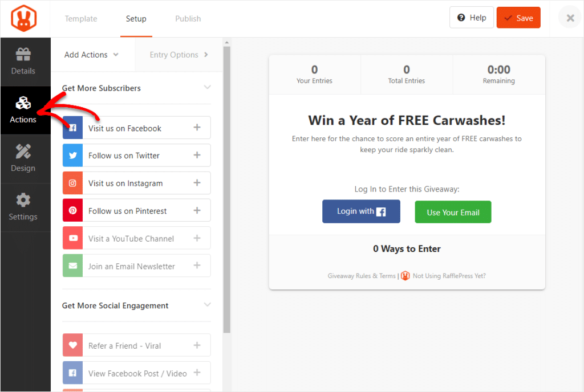The width and height of the screenshot is (584, 392).
Task: Select the Actions sidebar icon
Action: tap(23, 110)
